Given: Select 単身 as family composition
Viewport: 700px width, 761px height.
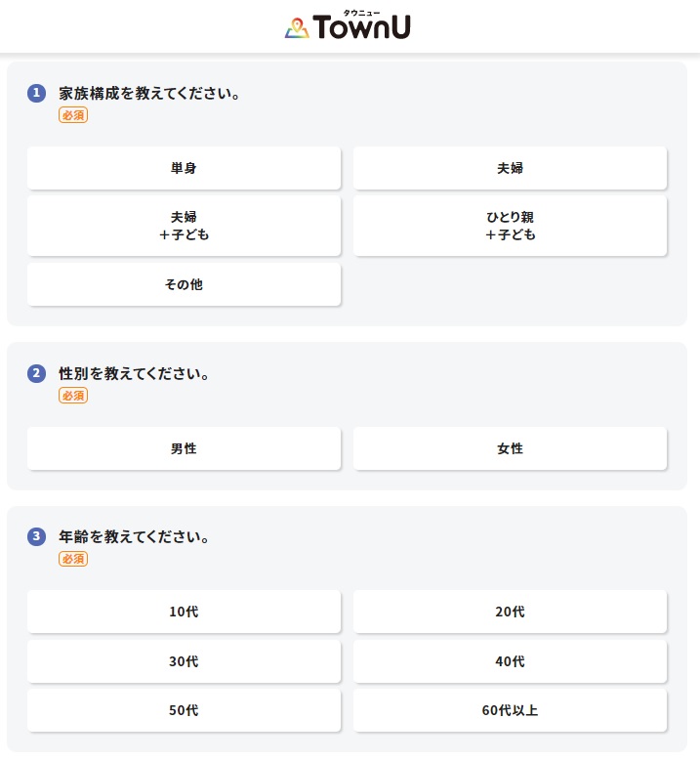Looking at the screenshot, I should 184,168.
